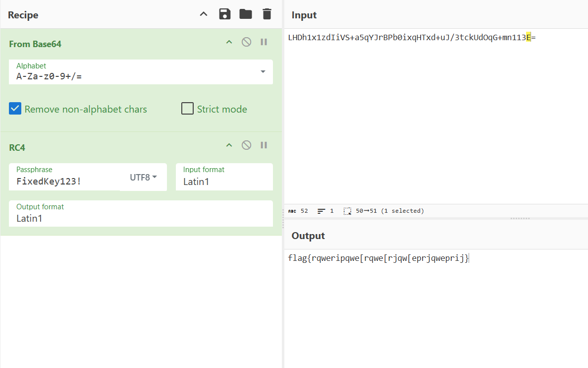The image size is (588, 368).
Task: Collapse all operations using Recipe chevron
Action: point(204,14)
